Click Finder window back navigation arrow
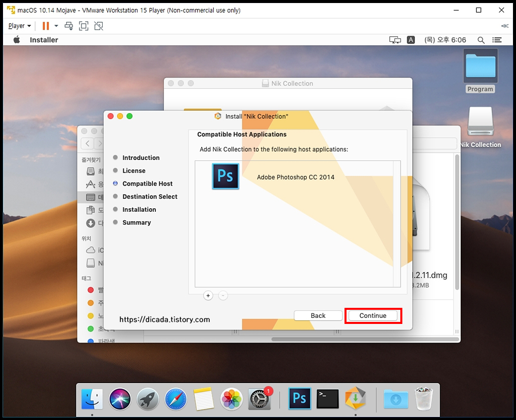This screenshot has width=516, height=420. pos(88,143)
